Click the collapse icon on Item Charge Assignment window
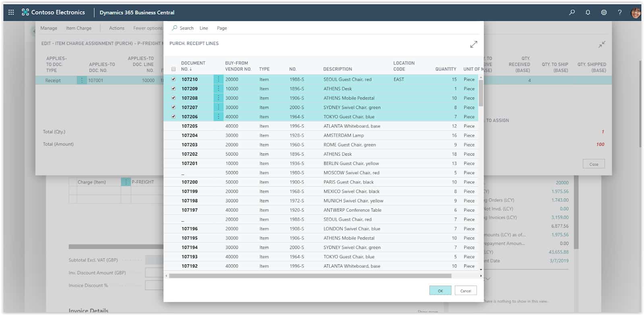This screenshot has height=315, width=644. pyautogui.click(x=602, y=44)
